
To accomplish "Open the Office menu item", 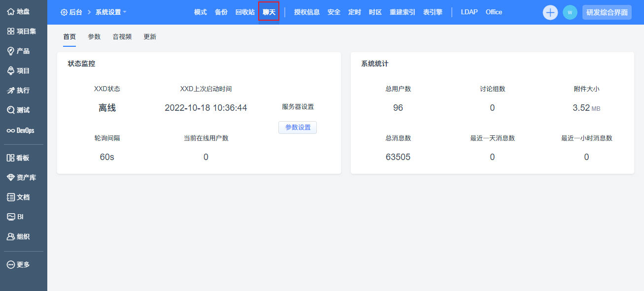I will point(494,12).
